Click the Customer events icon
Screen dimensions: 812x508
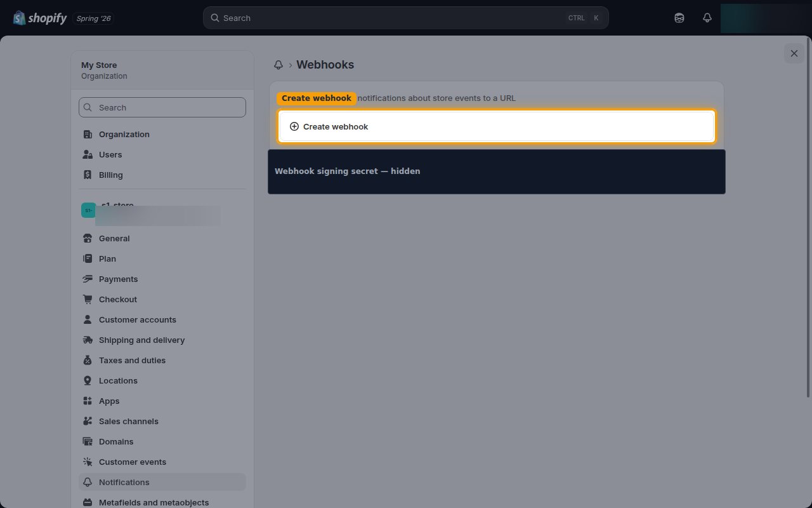coord(88,462)
